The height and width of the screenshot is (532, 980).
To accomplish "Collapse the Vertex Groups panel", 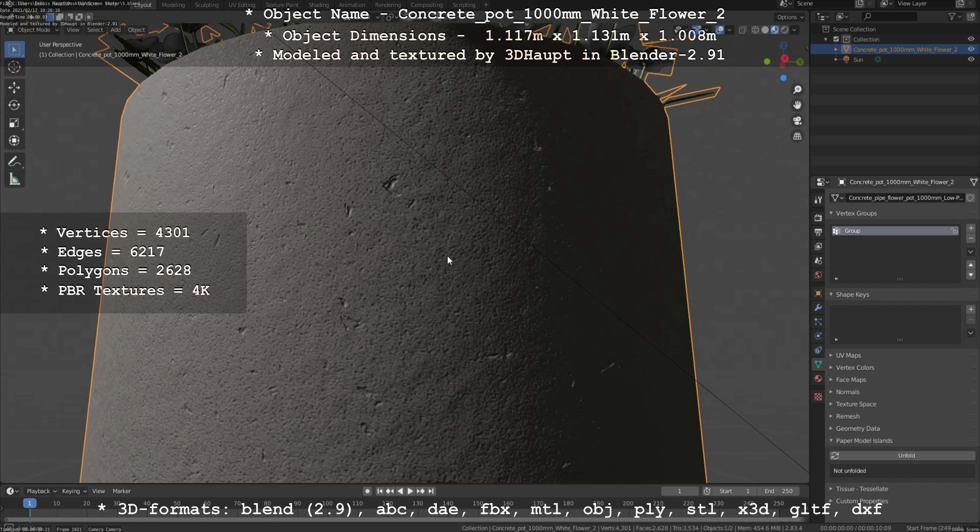I will (856, 213).
